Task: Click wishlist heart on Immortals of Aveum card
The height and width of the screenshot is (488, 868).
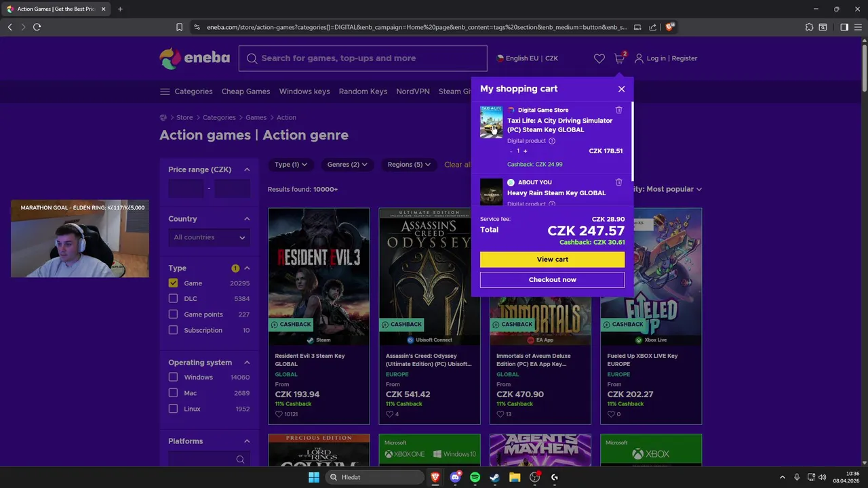Action: point(500,414)
